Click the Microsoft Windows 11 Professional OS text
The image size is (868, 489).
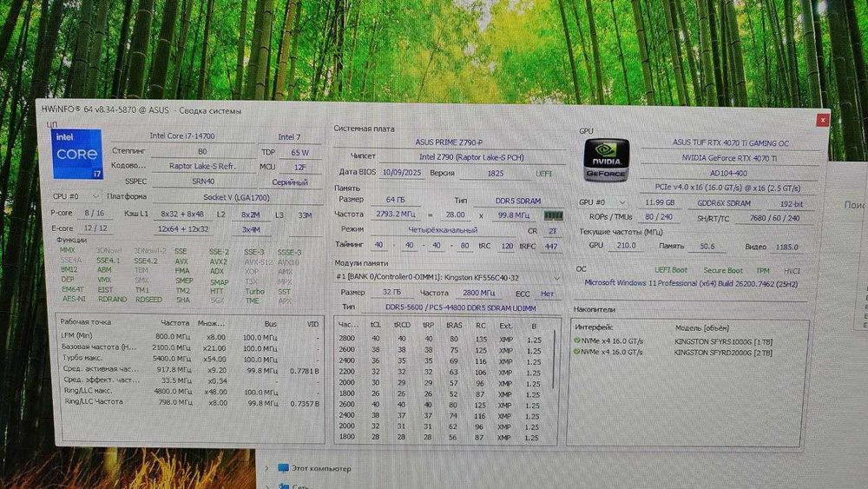(691, 283)
